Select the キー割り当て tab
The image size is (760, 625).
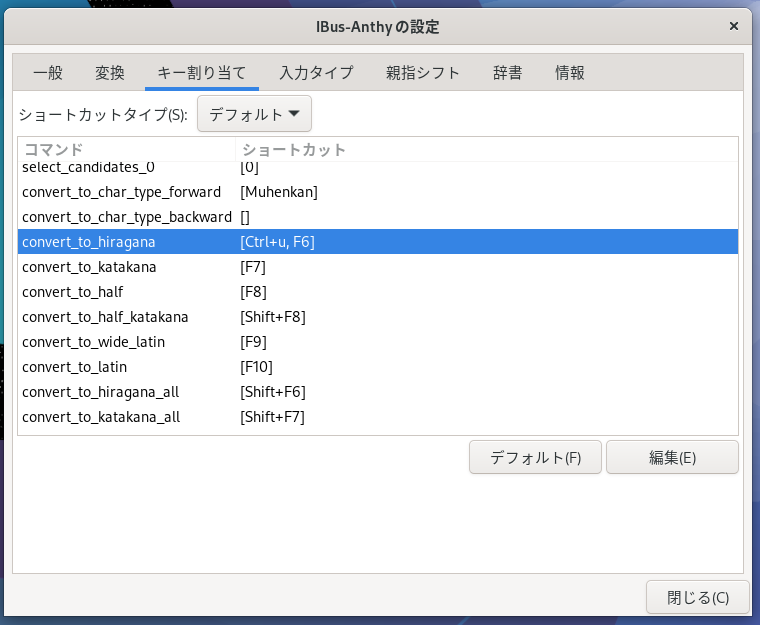[x=202, y=73]
